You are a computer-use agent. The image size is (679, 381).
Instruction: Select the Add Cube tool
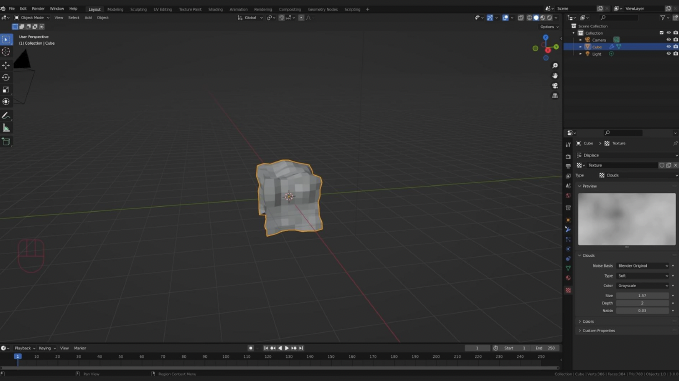tap(6, 142)
